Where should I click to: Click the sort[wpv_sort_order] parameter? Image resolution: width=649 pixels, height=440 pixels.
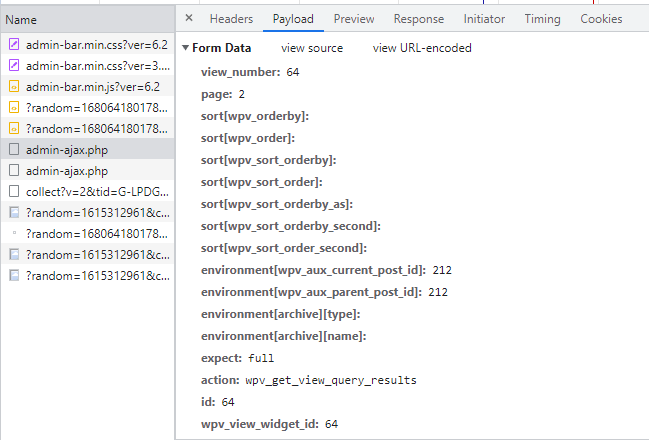[x=262, y=182]
